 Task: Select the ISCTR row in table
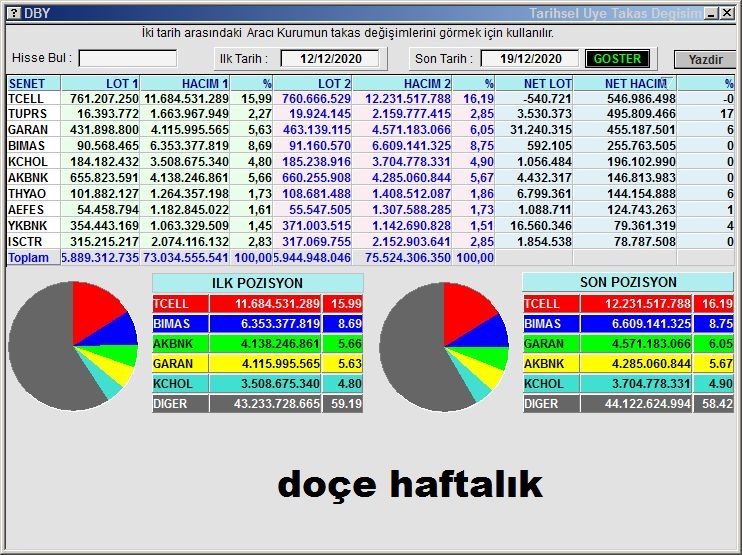click(x=371, y=242)
